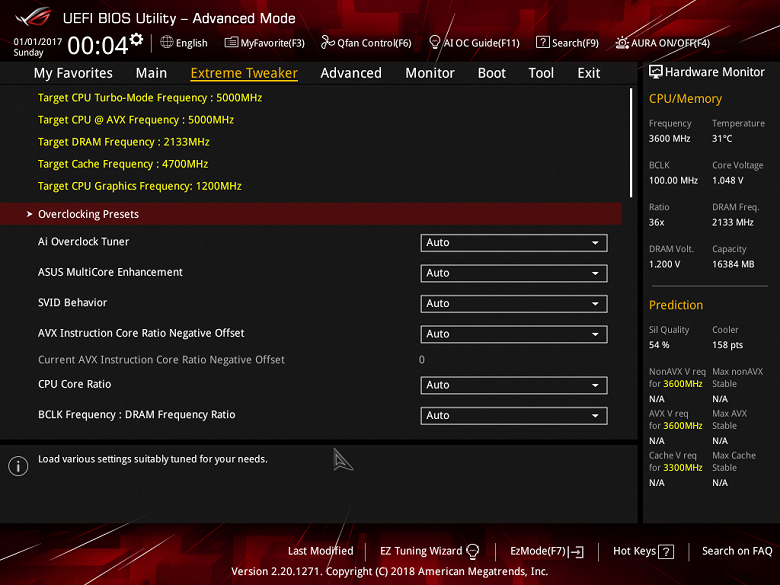This screenshot has width=780, height=585.
Task: Click Target CPU Turbo-Mode Frequency 5000MHz line
Action: tap(150, 98)
